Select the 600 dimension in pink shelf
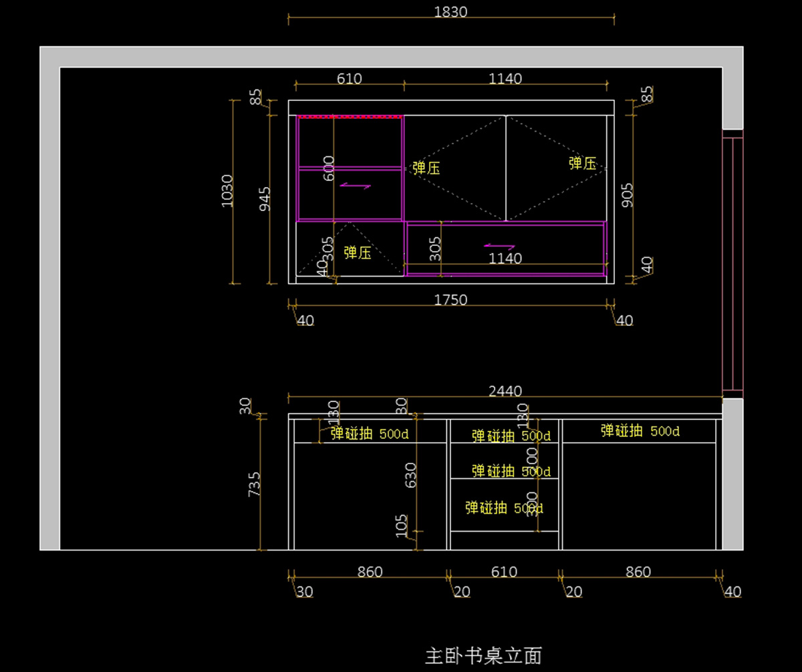Image resolution: width=802 pixels, height=672 pixels. pyautogui.click(x=328, y=170)
